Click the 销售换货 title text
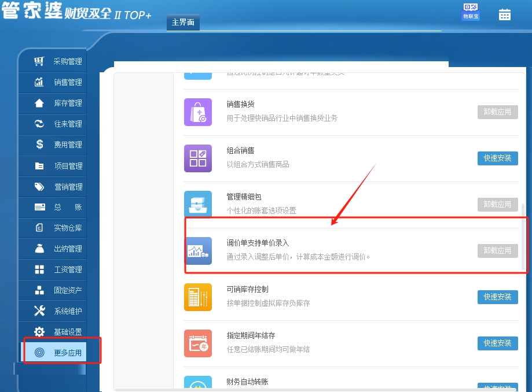This screenshot has height=392, width=532. click(241, 104)
